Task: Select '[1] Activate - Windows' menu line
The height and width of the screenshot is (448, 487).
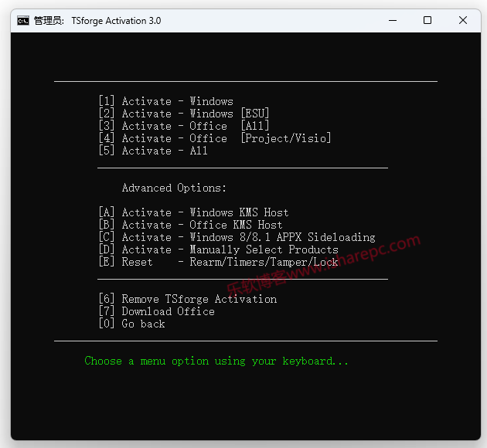Action: click(x=166, y=101)
